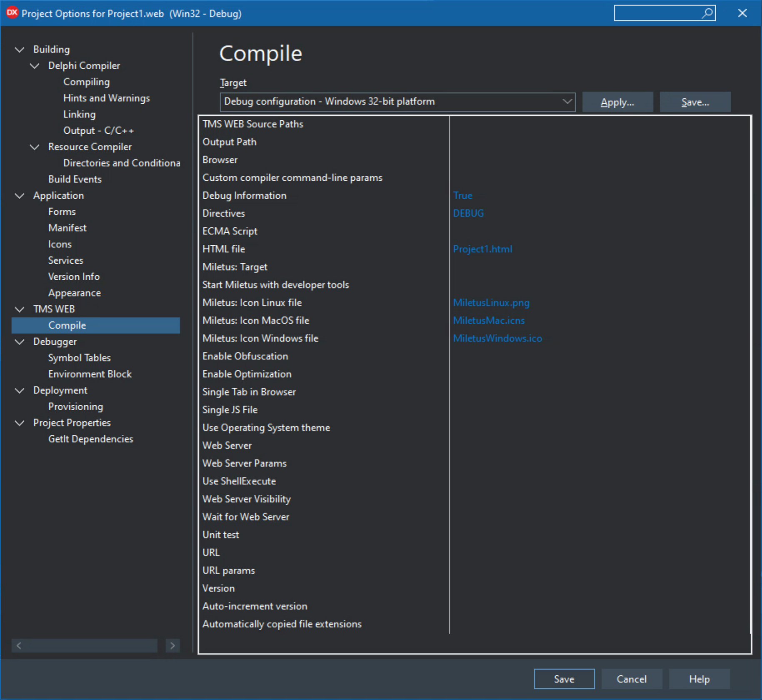Click the bottom Save button
The height and width of the screenshot is (700, 762).
(x=564, y=679)
